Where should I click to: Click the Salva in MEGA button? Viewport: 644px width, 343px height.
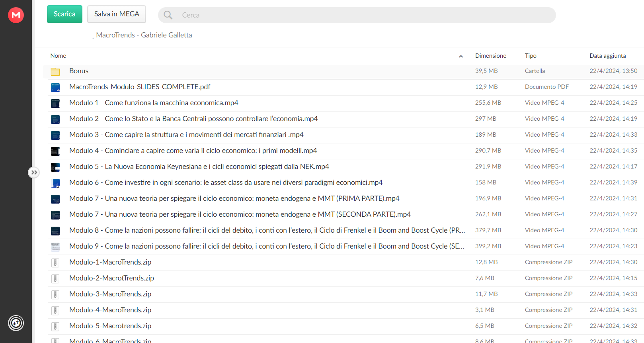click(117, 14)
